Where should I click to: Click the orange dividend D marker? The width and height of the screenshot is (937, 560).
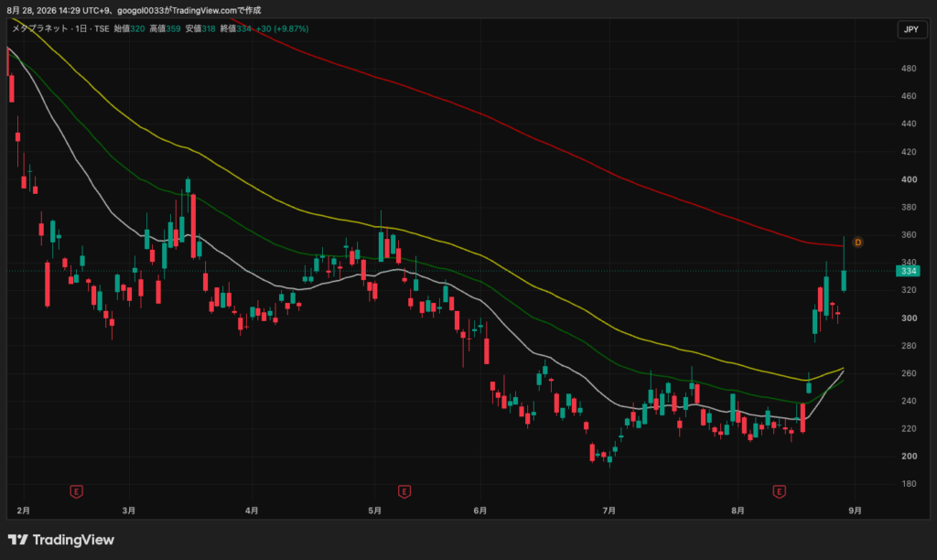tap(857, 242)
